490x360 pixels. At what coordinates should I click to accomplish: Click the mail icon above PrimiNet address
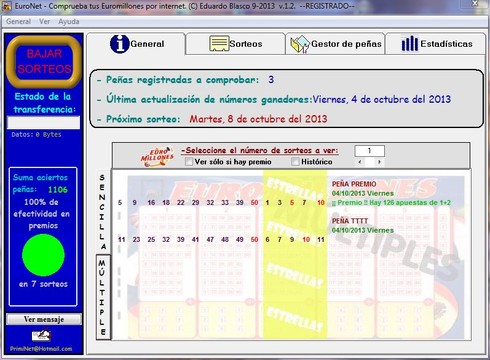click(41, 335)
